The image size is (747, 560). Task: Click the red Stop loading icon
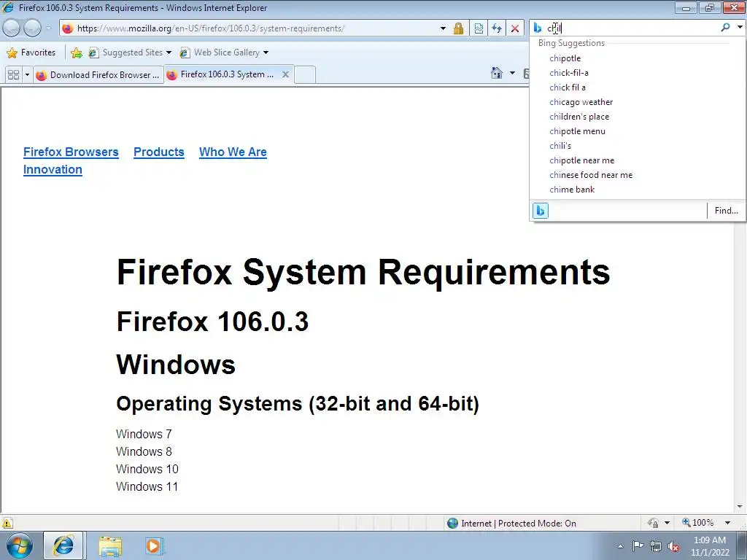(515, 28)
